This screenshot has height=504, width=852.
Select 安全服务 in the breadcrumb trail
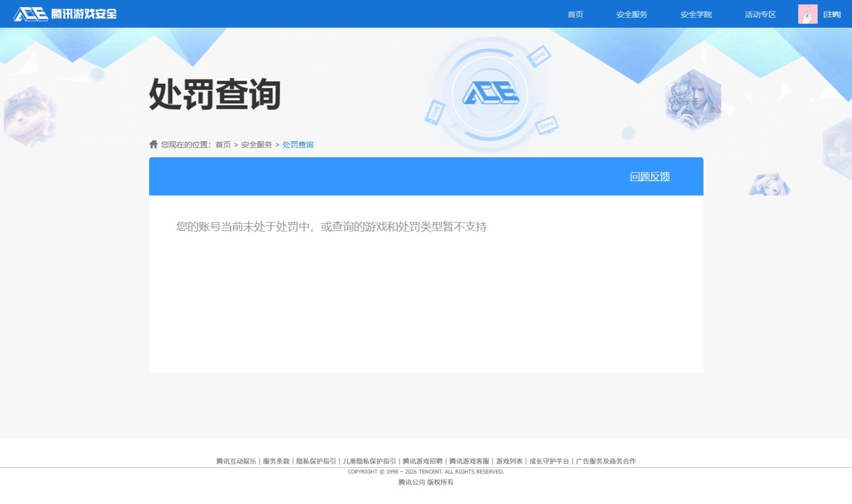[x=257, y=145]
